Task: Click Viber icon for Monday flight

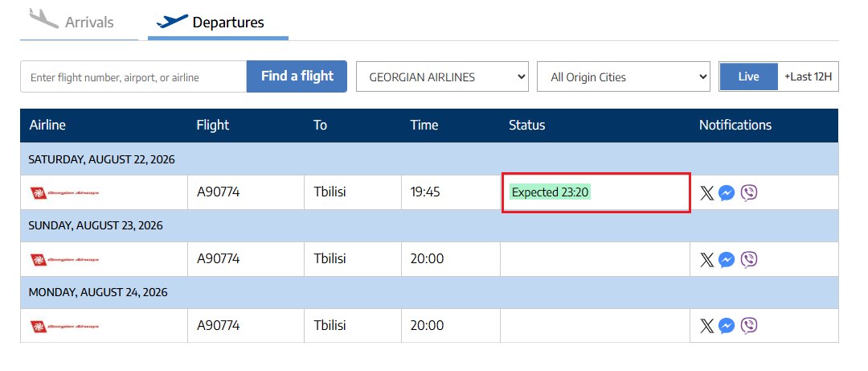Action: click(x=749, y=325)
